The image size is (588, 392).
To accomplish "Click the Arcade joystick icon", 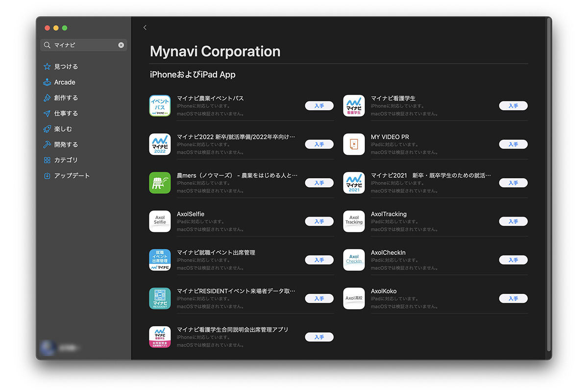I will [47, 82].
